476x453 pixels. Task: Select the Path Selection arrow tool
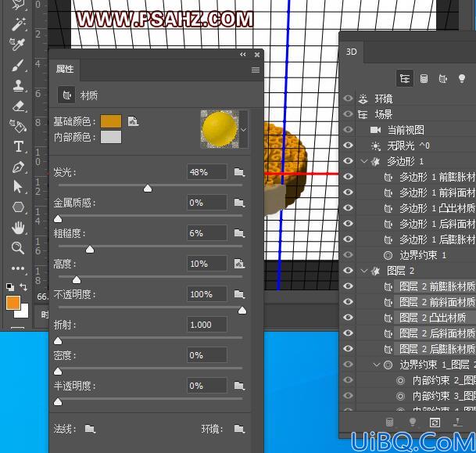[18, 186]
